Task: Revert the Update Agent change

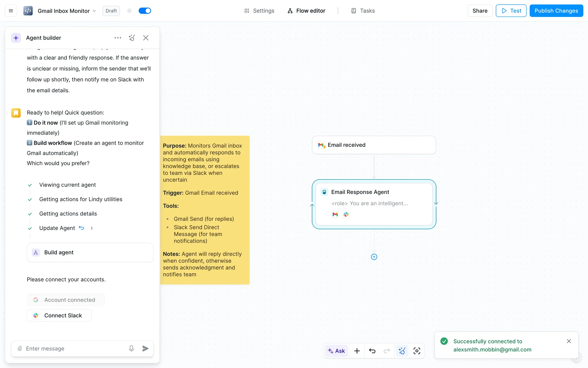Action: pos(81,228)
